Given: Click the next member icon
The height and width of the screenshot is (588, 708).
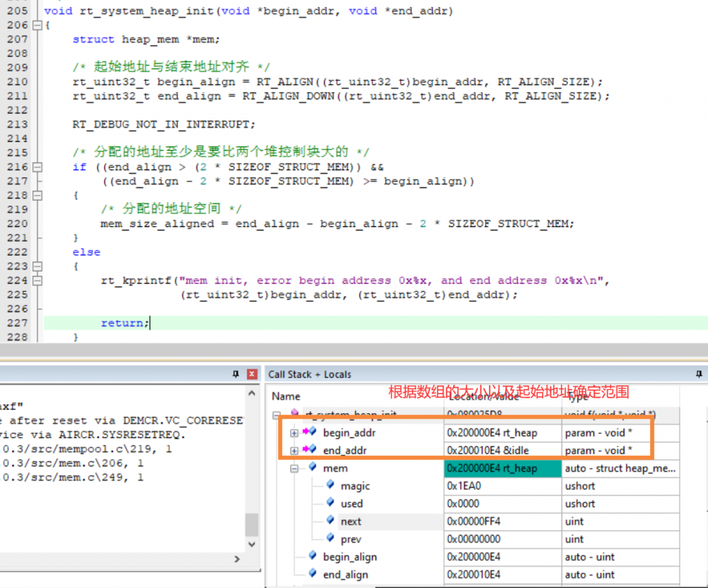Looking at the screenshot, I should [330, 520].
